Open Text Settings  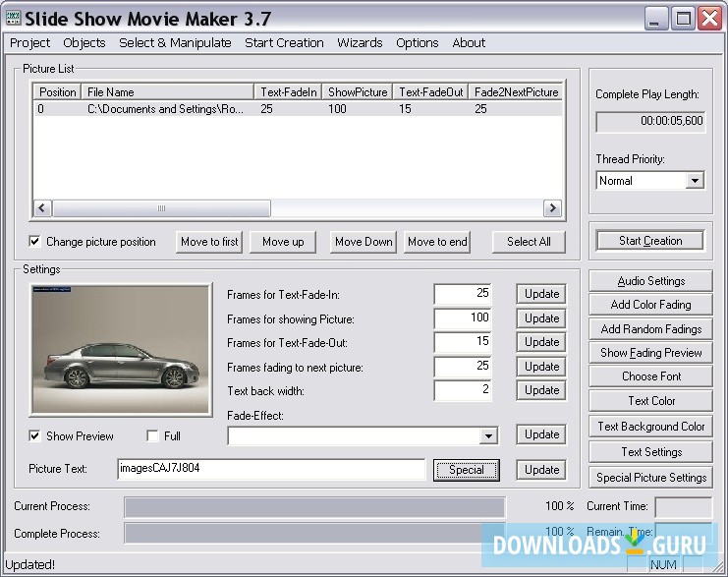pos(651,452)
